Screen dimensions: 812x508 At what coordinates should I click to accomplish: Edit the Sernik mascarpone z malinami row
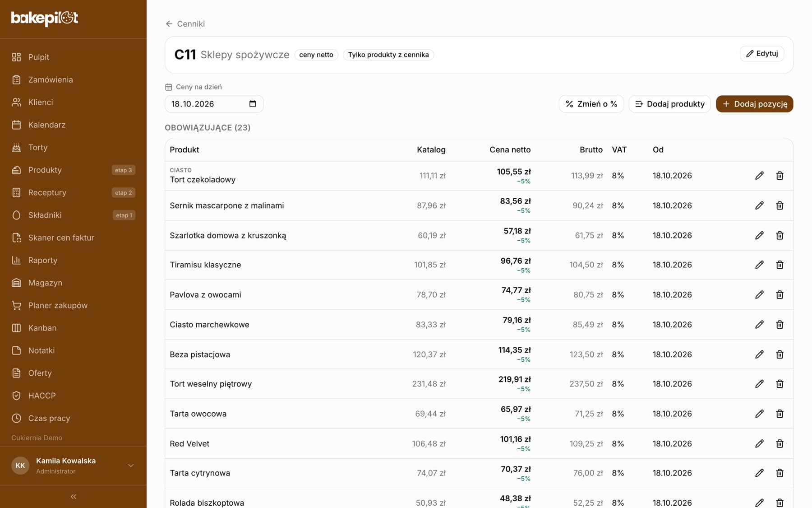759,205
